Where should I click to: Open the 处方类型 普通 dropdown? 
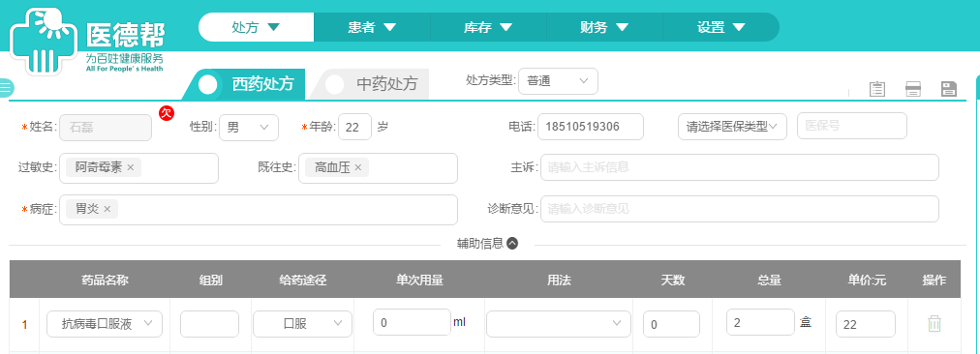tap(558, 81)
